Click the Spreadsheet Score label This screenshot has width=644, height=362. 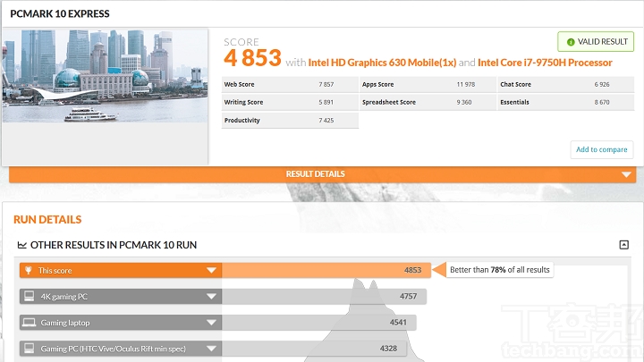pos(389,102)
